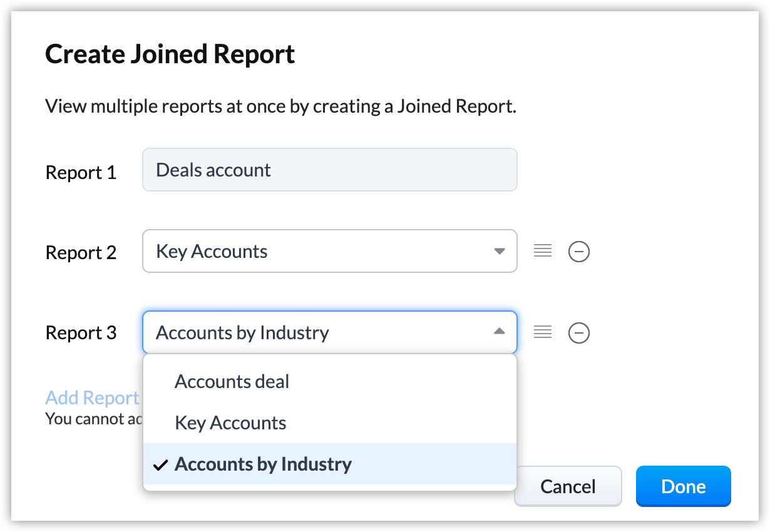770x532 pixels.
Task: Select Key Accounts option in the open list
Action: coord(230,423)
